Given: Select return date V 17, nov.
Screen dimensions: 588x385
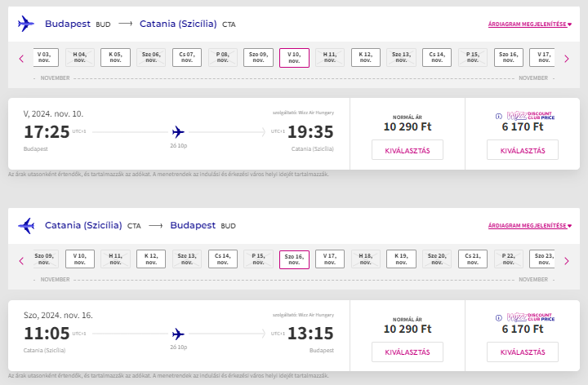Looking at the screenshot, I should (x=330, y=259).
